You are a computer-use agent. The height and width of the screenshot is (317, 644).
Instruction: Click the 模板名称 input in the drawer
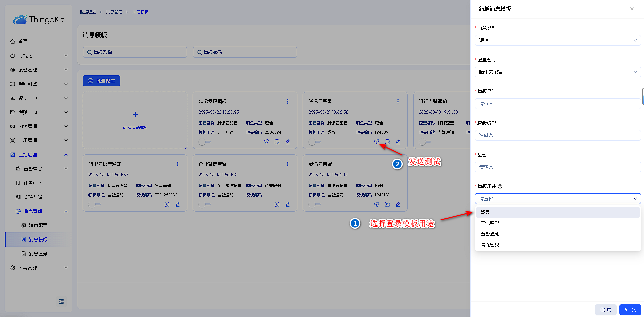click(558, 104)
